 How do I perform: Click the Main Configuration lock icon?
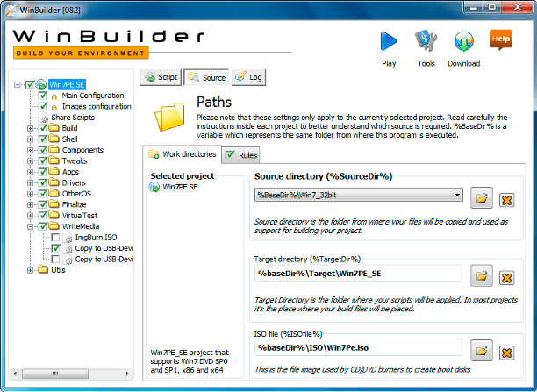54,96
